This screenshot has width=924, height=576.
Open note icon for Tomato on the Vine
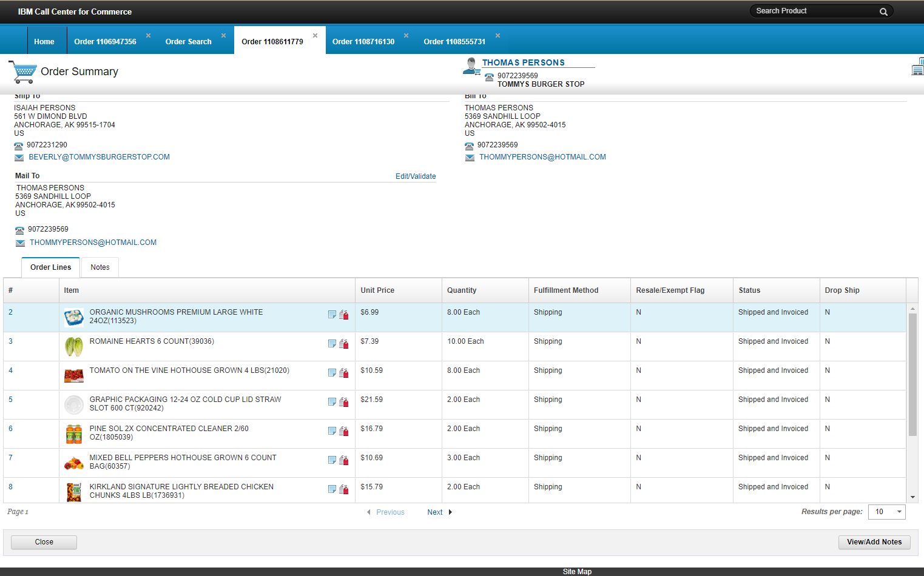(332, 373)
